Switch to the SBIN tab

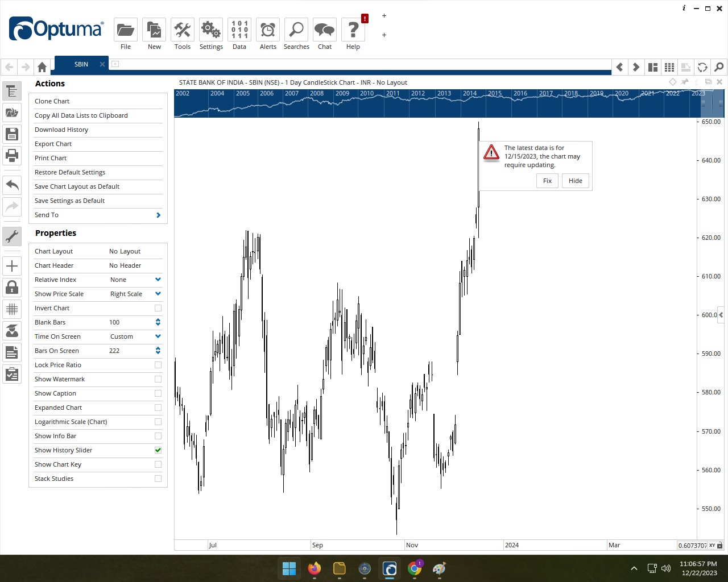[81, 64]
